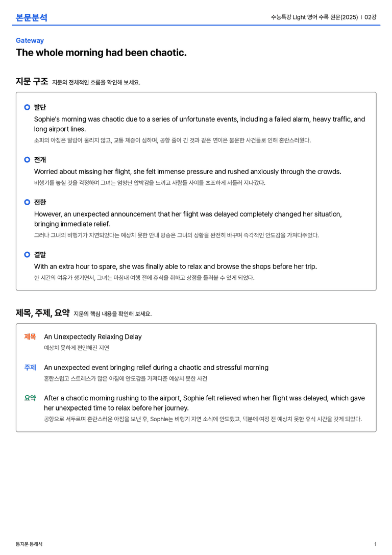Click the green 요약 label
Viewport: 392px width, 555px height.
coord(30,398)
